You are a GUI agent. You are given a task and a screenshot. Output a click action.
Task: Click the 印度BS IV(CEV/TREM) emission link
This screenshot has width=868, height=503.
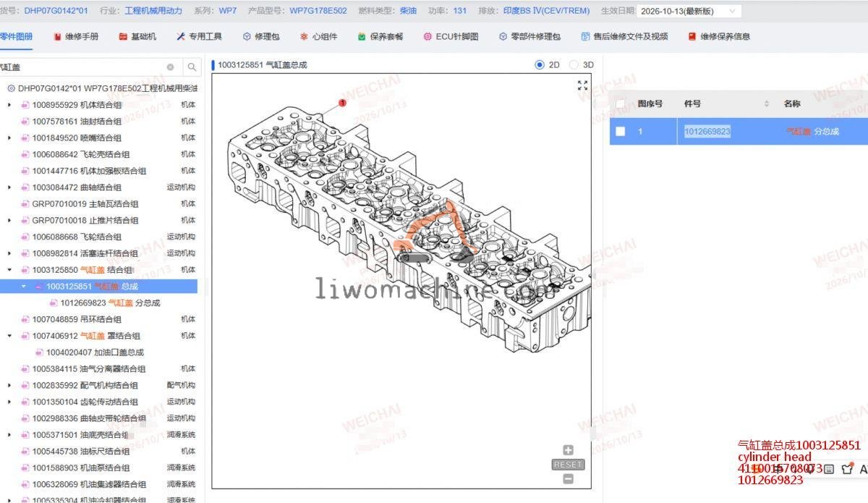point(546,11)
